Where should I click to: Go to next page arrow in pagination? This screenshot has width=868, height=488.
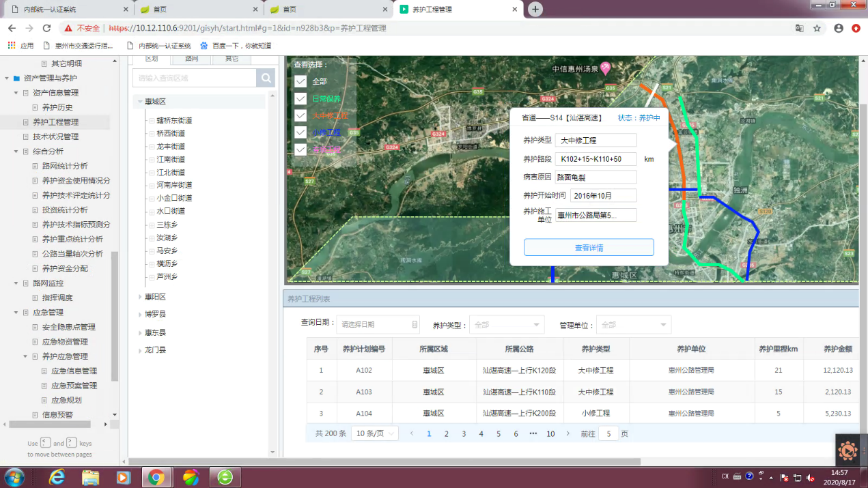(568, 433)
